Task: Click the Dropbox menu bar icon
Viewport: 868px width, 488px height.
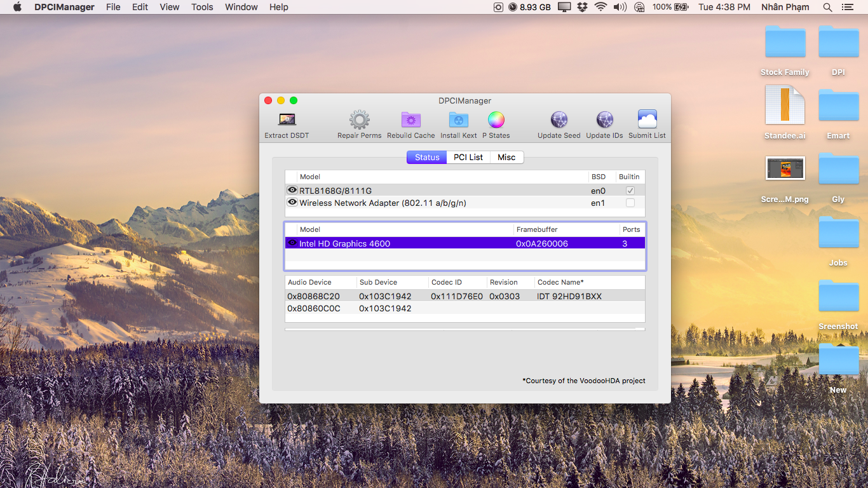Action: click(x=582, y=7)
